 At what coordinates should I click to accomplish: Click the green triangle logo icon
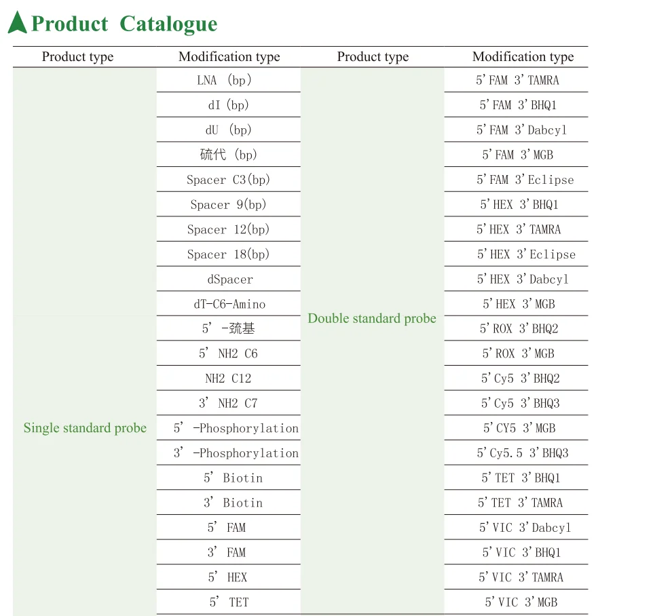[x=18, y=24]
